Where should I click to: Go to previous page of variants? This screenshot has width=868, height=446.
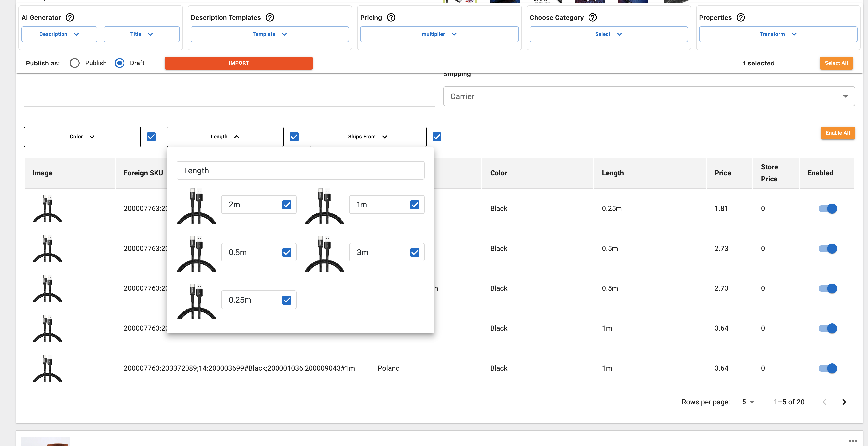[824, 402]
